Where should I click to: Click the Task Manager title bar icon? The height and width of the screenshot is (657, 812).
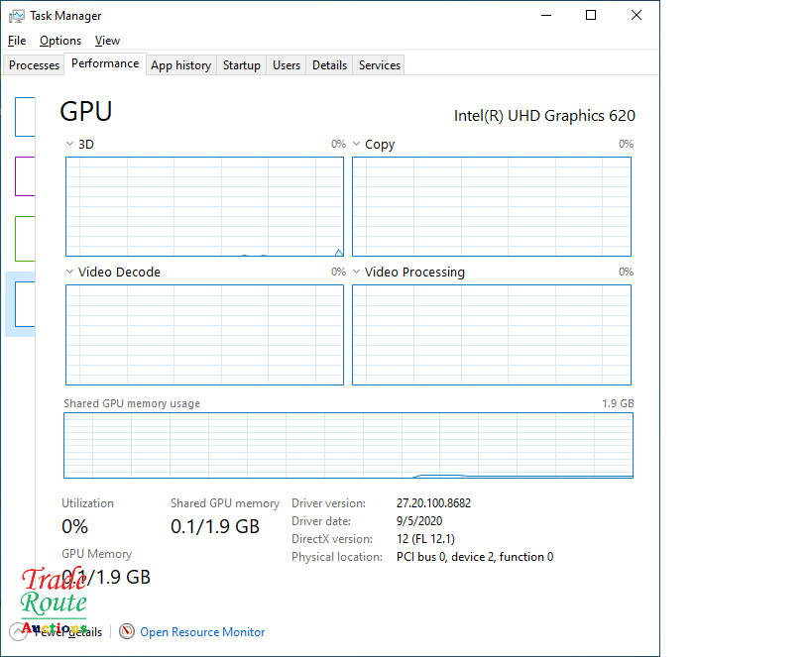pyautogui.click(x=17, y=16)
